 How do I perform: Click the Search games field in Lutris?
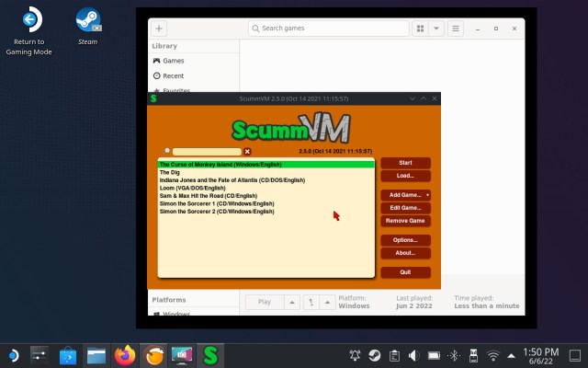(x=329, y=29)
